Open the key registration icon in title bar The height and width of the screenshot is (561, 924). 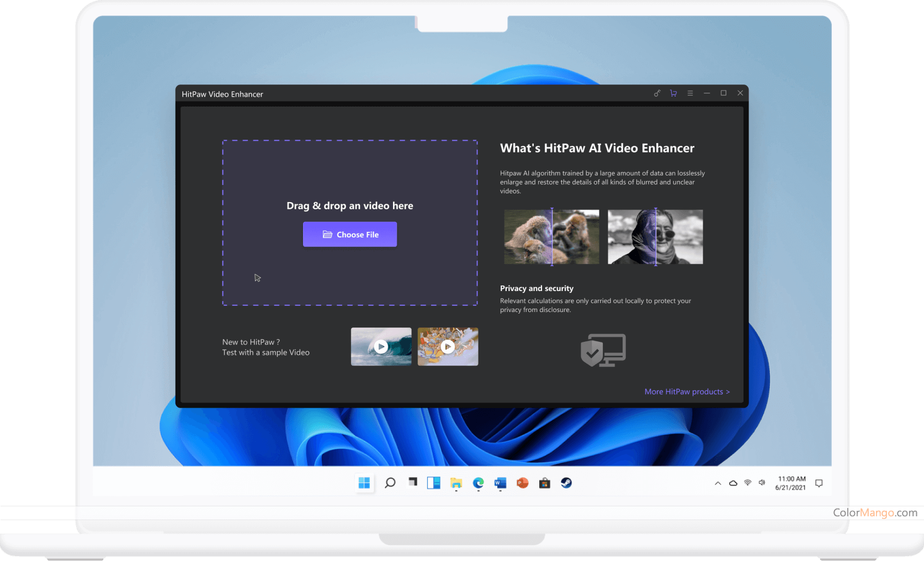coord(657,93)
